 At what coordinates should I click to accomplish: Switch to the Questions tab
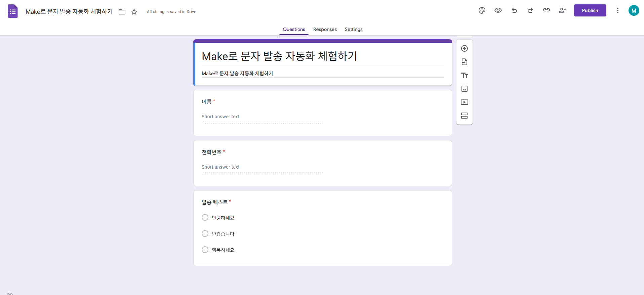pos(294,29)
